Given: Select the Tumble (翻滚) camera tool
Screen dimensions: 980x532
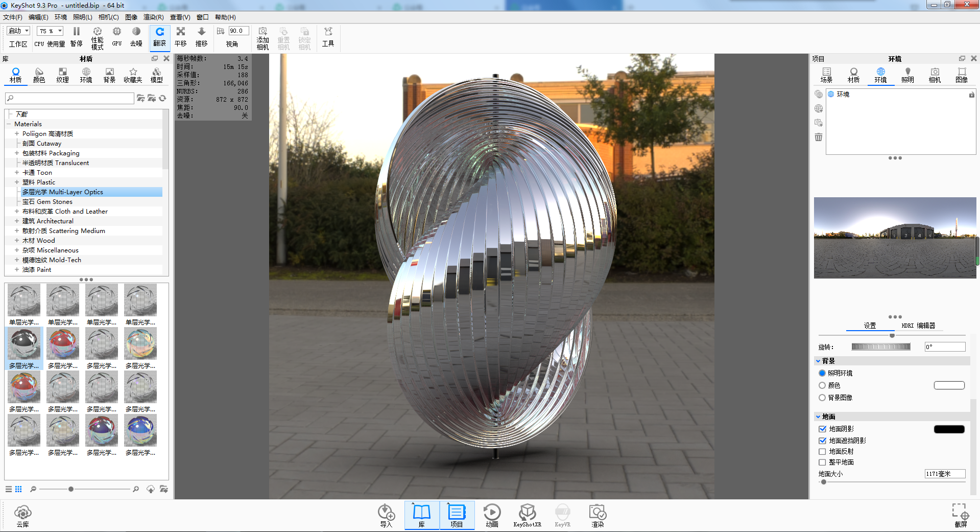Looking at the screenshot, I should pos(160,37).
